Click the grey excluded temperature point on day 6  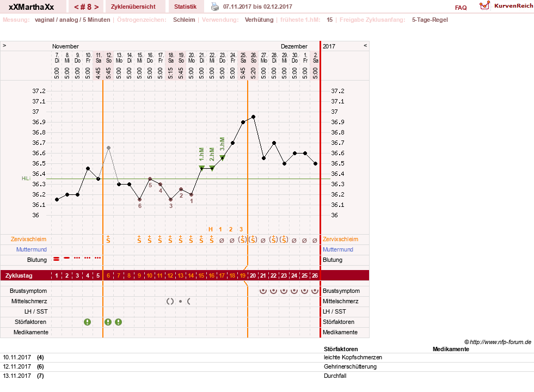point(109,148)
